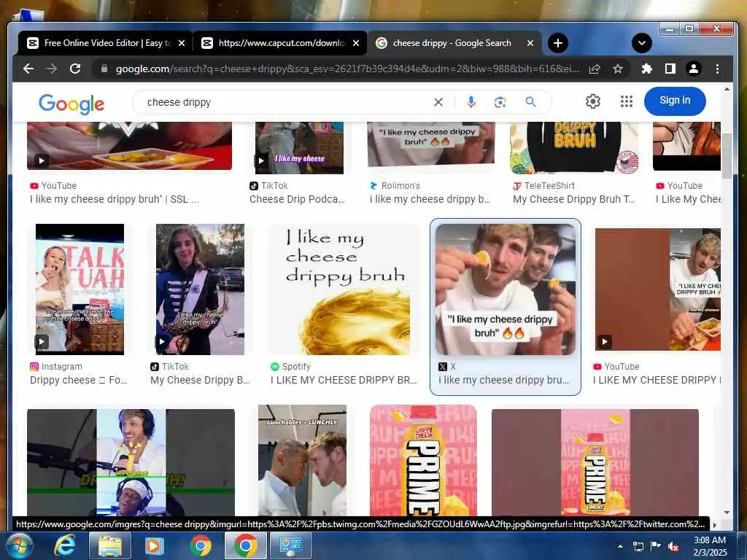Open the extensions puzzle icon
This screenshot has height=560, width=747.
646,69
